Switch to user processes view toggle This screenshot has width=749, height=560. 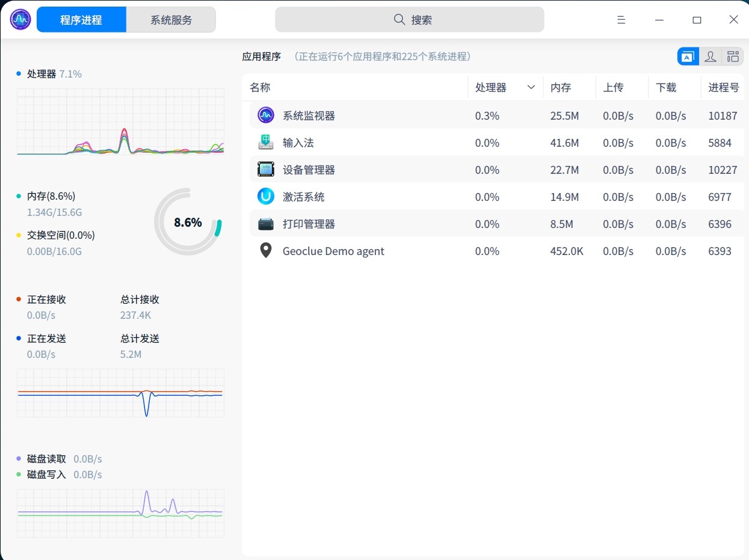point(710,56)
